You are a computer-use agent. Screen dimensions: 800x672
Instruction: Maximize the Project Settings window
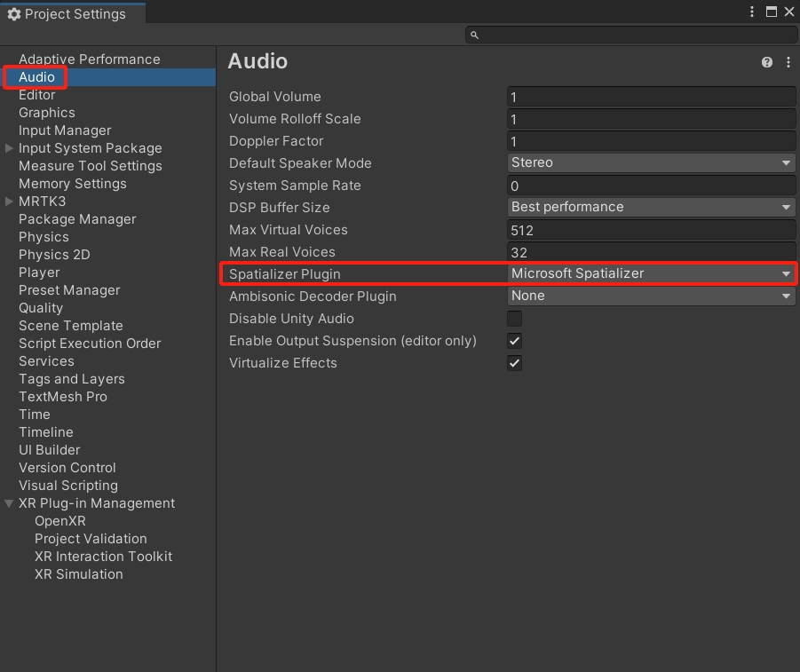click(x=771, y=12)
